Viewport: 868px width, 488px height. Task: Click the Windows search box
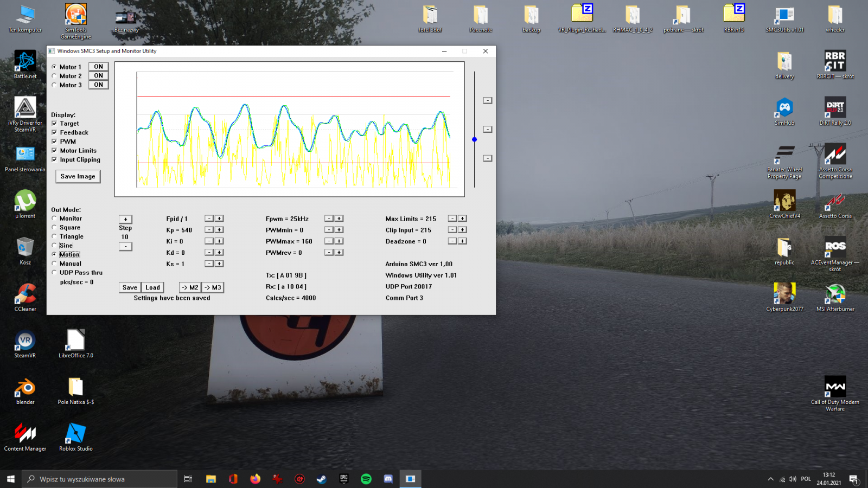[x=100, y=479]
